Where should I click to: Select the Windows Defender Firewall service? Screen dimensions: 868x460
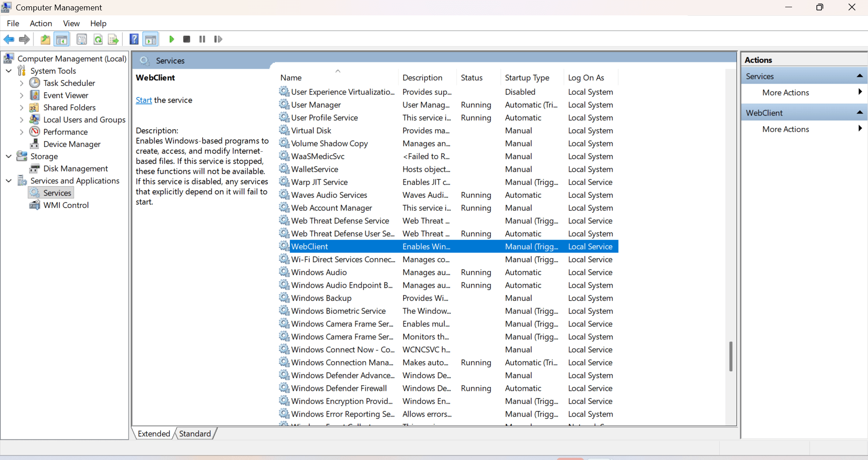tap(338, 388)
